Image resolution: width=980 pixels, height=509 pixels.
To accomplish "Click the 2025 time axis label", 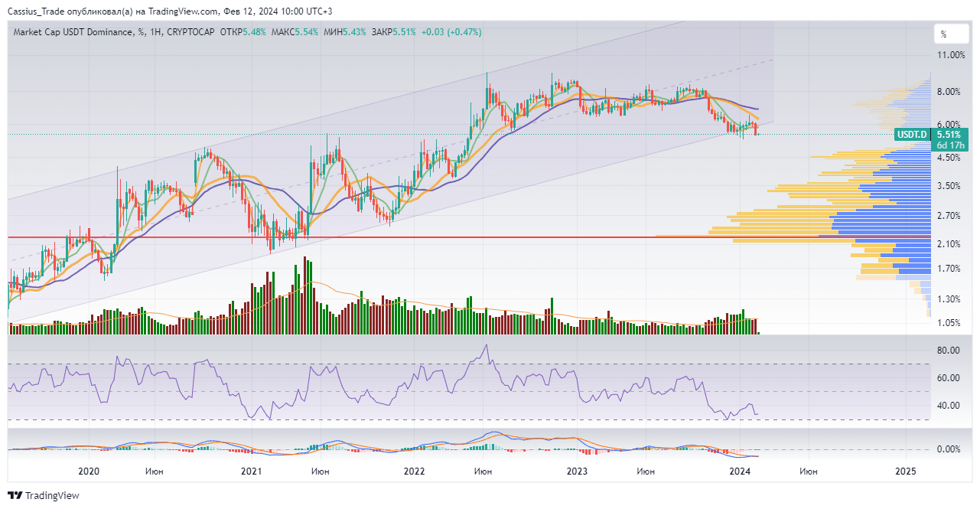I will (x=906, y=471).
